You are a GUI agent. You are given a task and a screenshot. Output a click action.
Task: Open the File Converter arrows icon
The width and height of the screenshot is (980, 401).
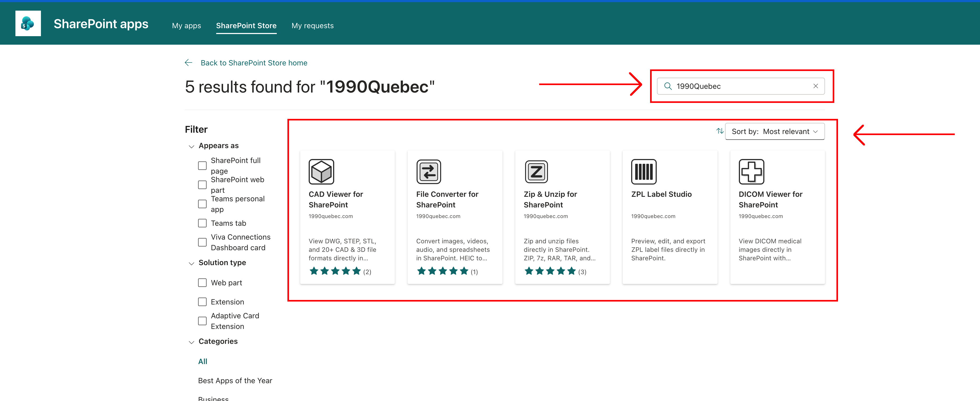click(x=429, y=172)
